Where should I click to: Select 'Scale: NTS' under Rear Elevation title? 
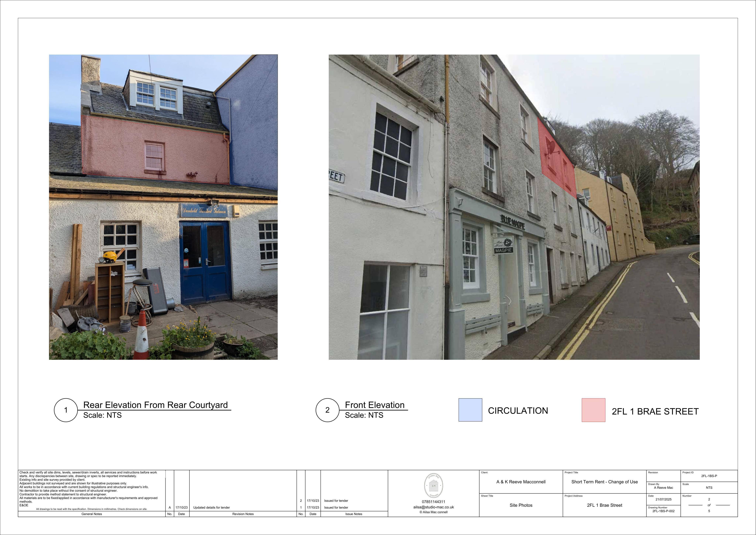(x=102, y=415)
